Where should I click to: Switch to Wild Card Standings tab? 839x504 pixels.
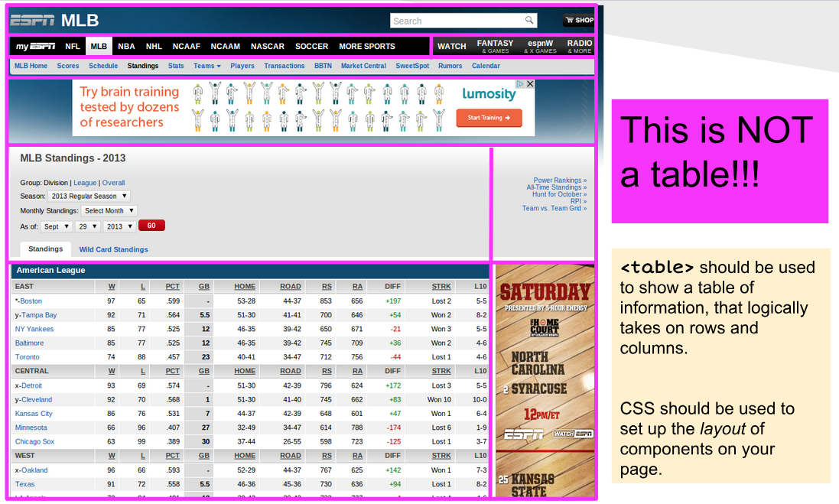point(113,249)
